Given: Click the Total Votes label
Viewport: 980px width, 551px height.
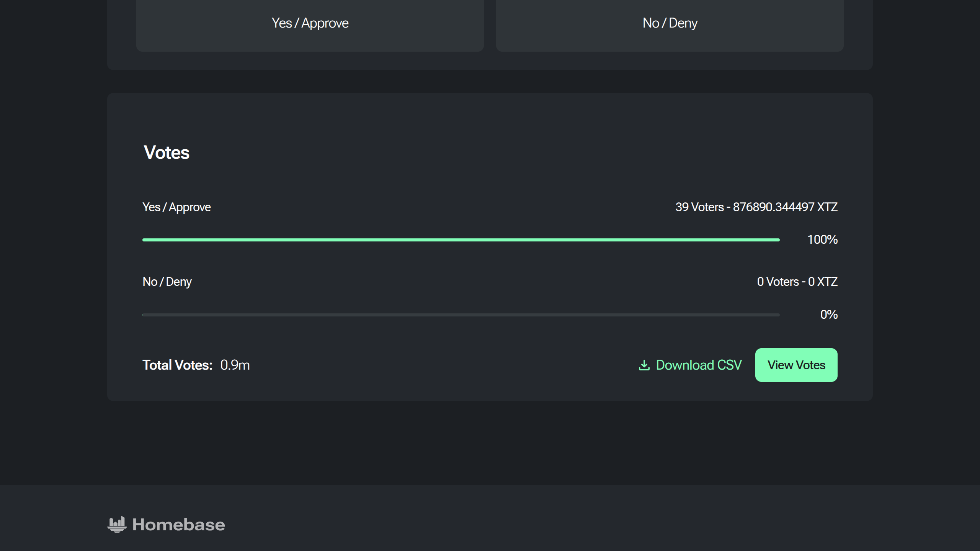Looking at the screenshot, I should 177,365.
